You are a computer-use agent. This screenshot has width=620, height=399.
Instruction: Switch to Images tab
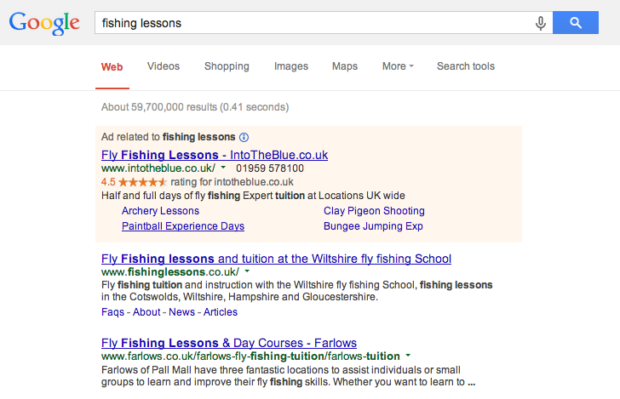tap(291, 66)
